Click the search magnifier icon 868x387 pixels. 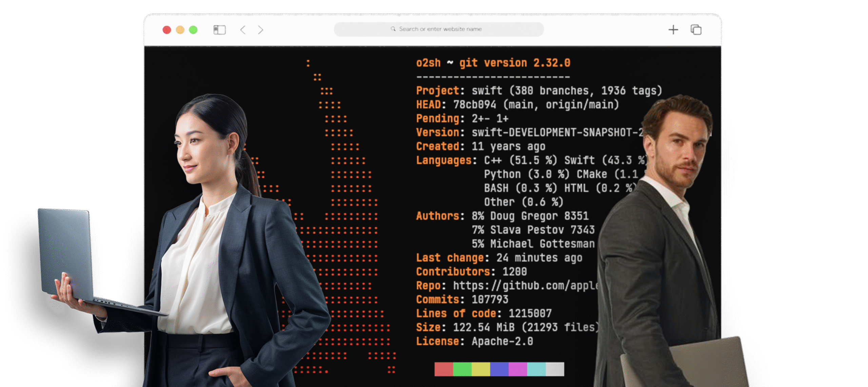[393, 29]
